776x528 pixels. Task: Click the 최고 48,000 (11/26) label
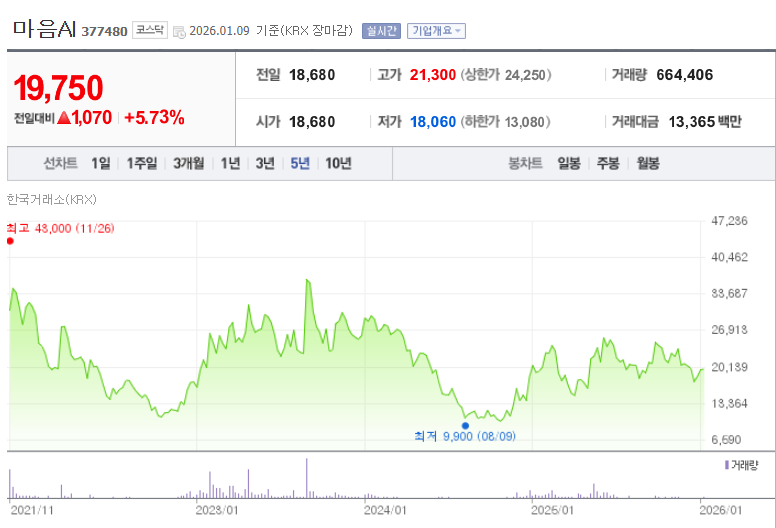[x=60, y=229]
